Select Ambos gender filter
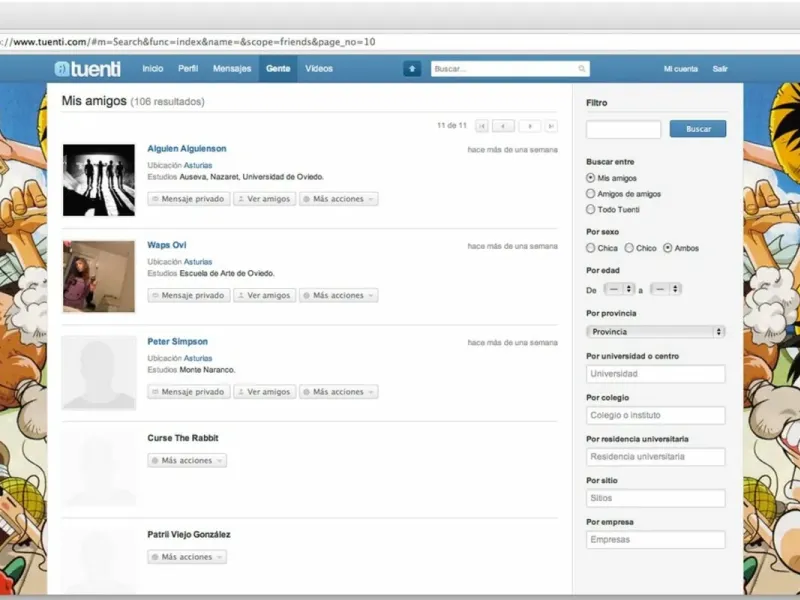This screenshot has width=800, height=600. click(x=667, y=248)
